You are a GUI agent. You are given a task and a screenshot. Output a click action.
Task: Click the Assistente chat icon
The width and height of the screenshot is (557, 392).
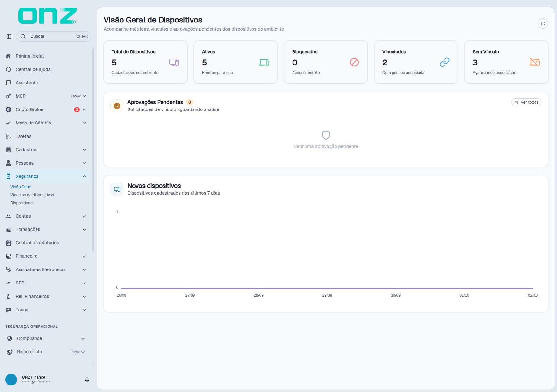pos(8,83)
